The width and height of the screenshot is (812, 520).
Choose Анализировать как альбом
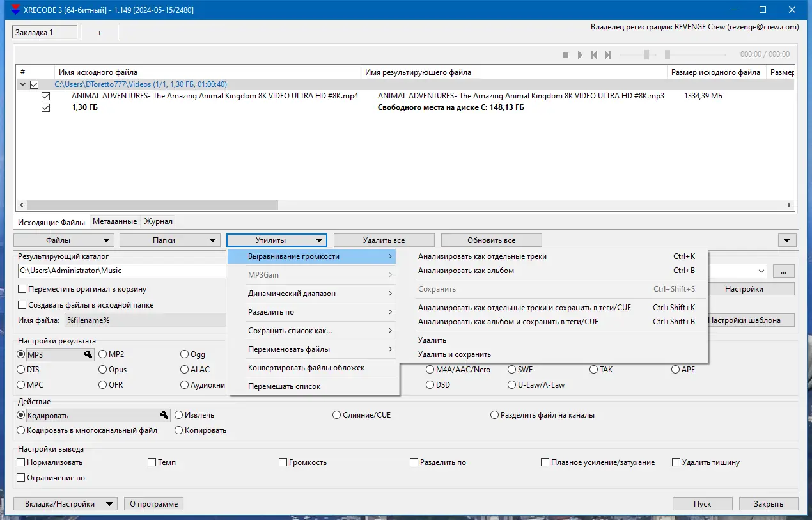point(552,271)
